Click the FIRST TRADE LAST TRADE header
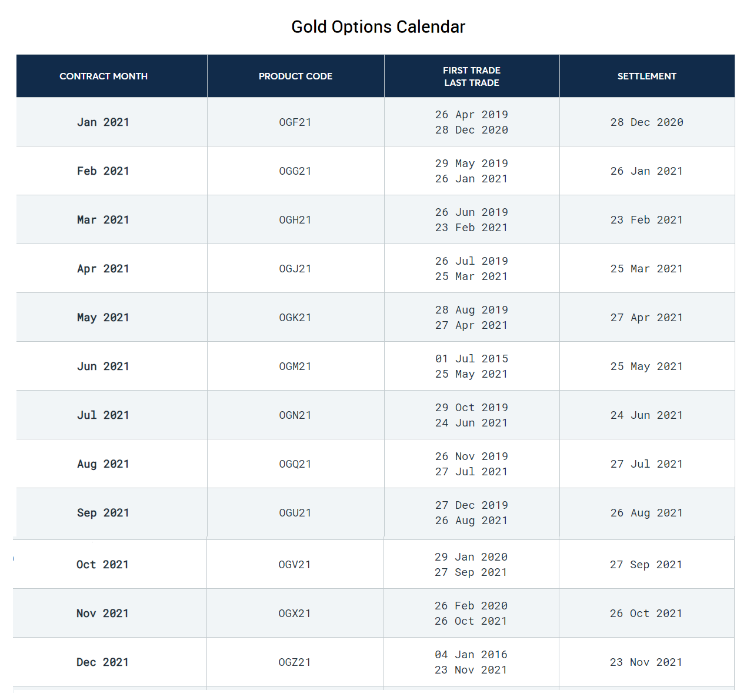This screenshot has width=747, height=700. pyautogui.click(x=471, y=76)
